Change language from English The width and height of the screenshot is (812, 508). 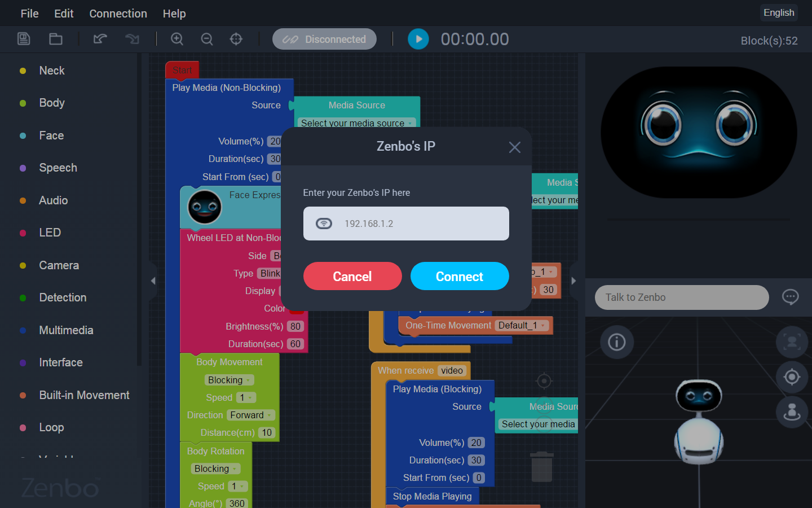point(779,12)
